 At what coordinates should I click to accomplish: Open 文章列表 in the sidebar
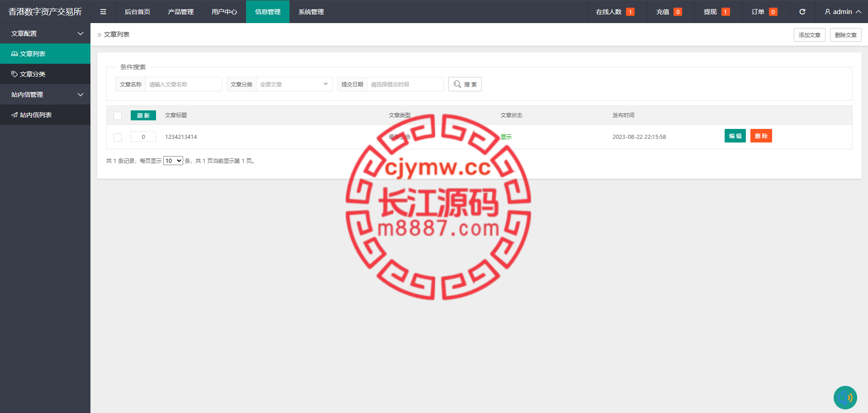click(45, 54)
